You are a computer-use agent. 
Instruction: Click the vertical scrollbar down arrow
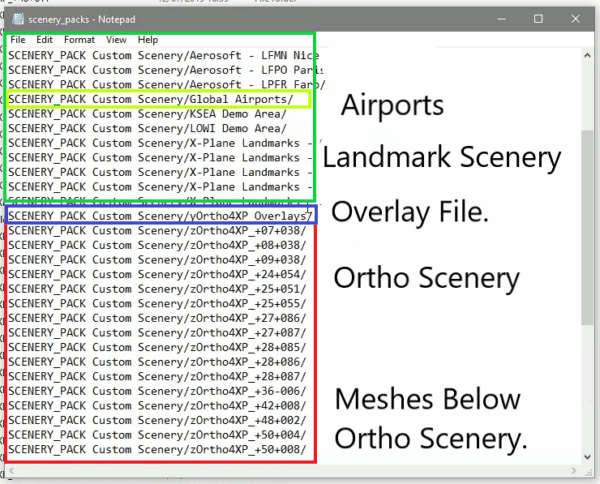[587, 457]
